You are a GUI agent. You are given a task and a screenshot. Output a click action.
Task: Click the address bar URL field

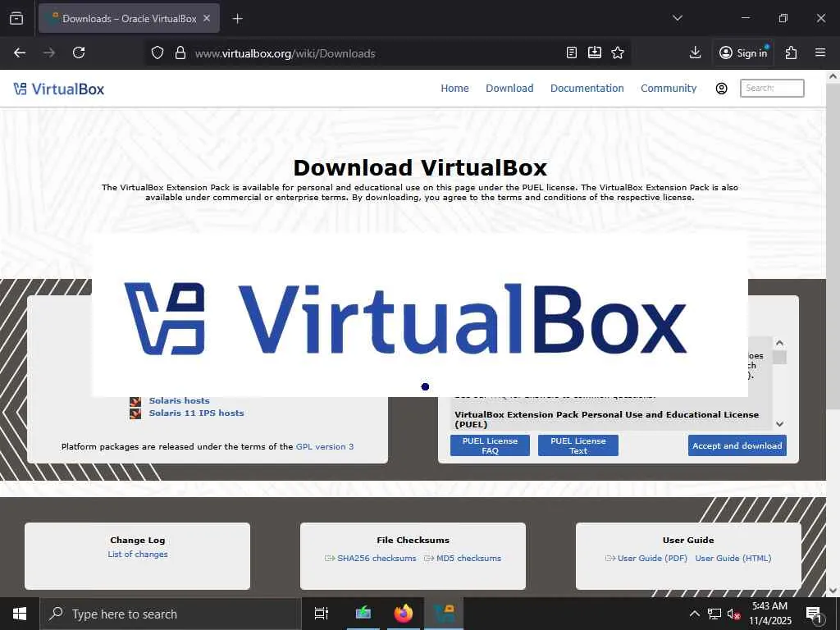pos(375,53)
